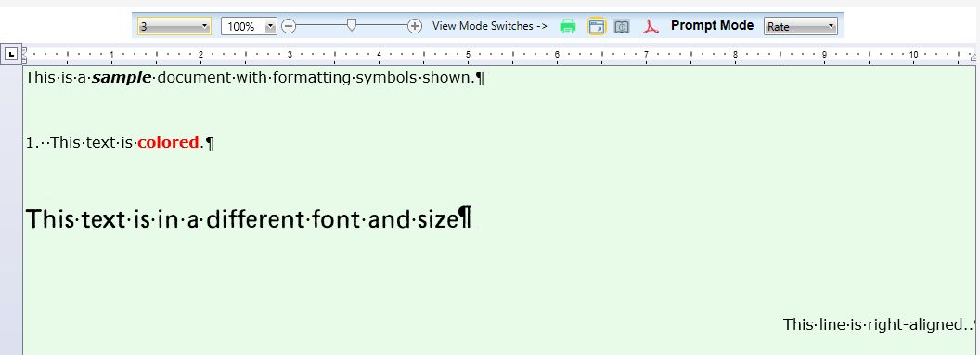Click the red word colored
980x355 pixels.
click(168, 142)
